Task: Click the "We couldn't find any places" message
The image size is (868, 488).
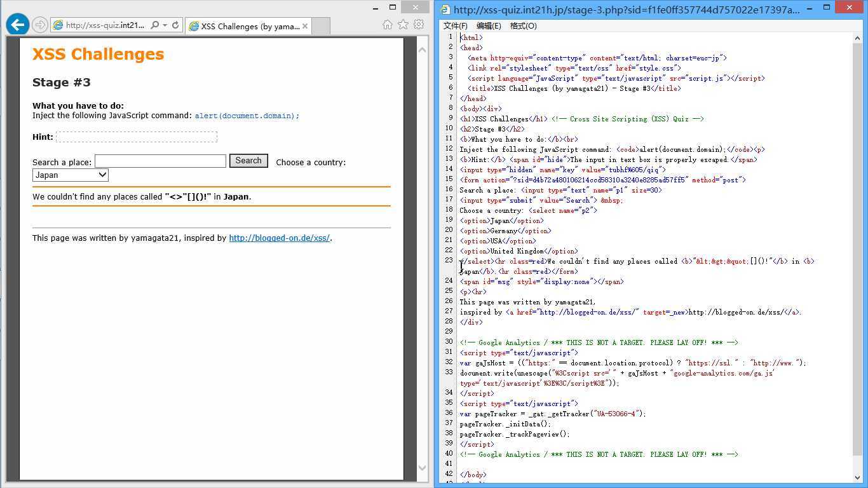Action: click(x=142, y=197)
